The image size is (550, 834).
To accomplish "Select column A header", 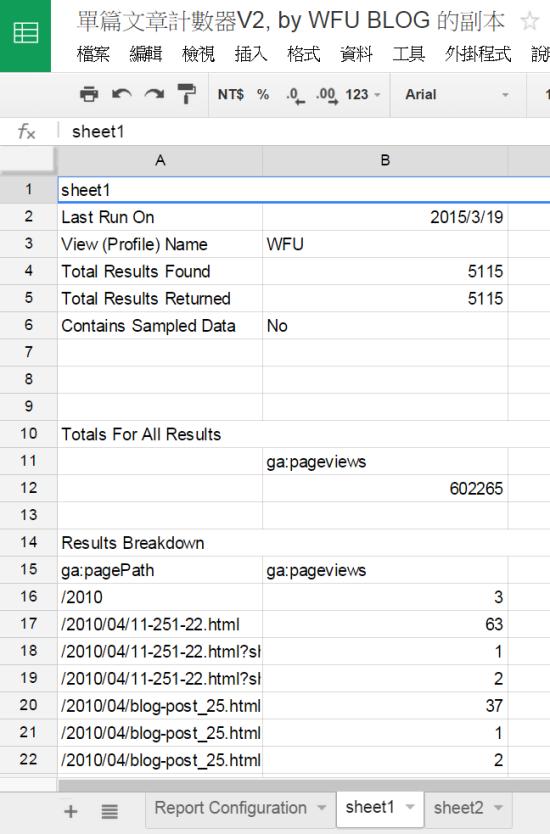I will pos(160,161).
